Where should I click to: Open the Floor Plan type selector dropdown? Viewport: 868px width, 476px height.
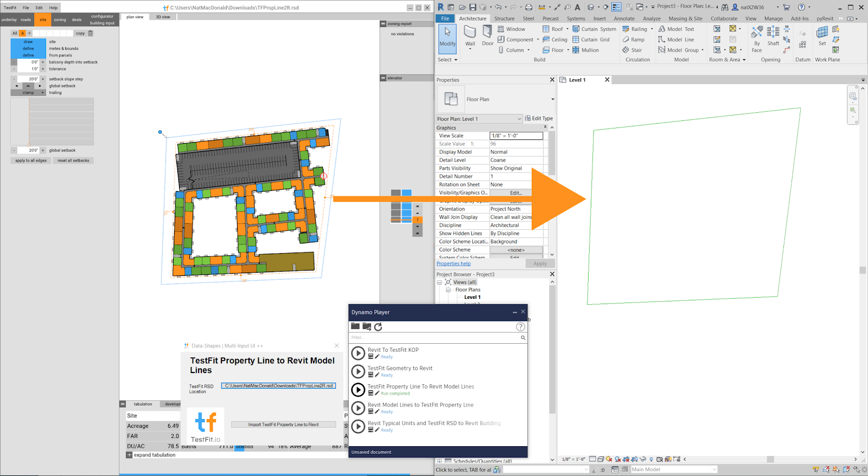click(553, 99)
